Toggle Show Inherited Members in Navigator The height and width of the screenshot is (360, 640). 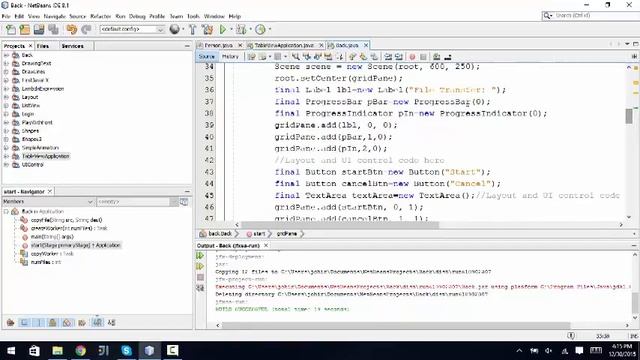[11, 323]
